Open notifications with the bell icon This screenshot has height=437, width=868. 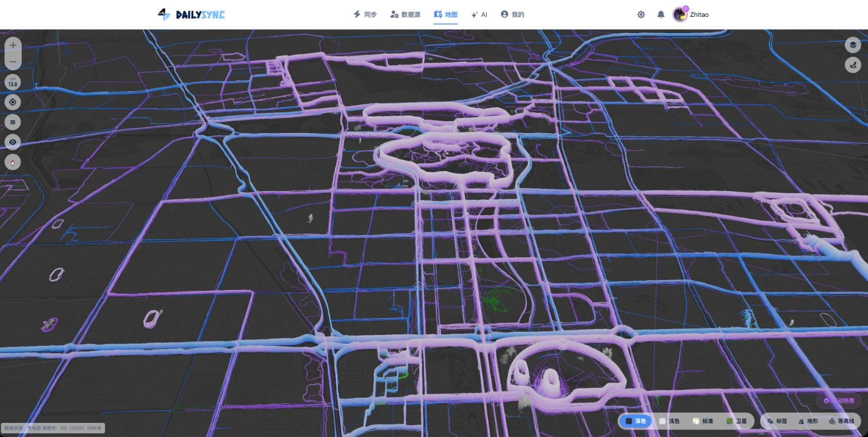661,15
